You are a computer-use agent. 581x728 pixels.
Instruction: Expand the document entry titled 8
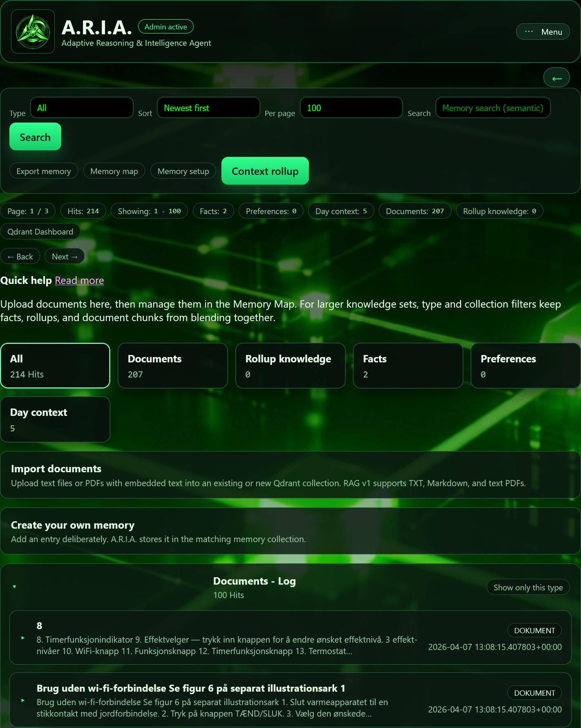click(x=23, y=638)
